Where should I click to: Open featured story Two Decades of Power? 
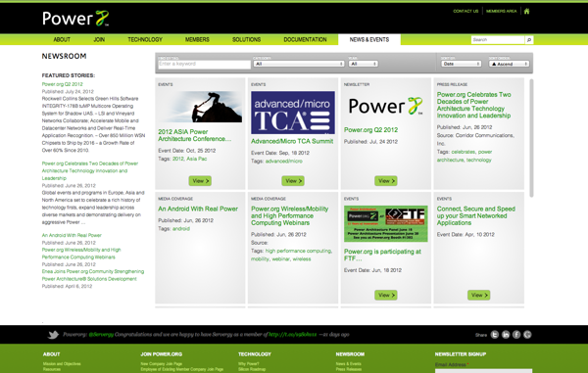90,170
